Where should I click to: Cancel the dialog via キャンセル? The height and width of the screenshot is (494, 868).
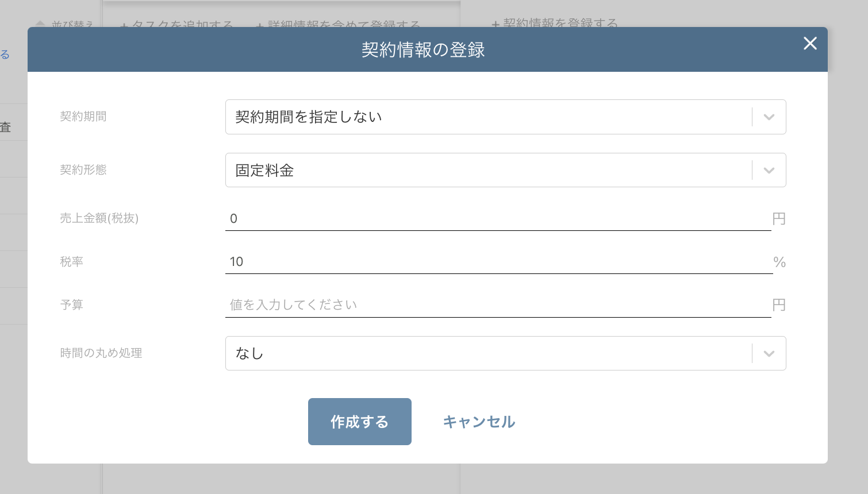pyautogui.click(x=478, y=422)
